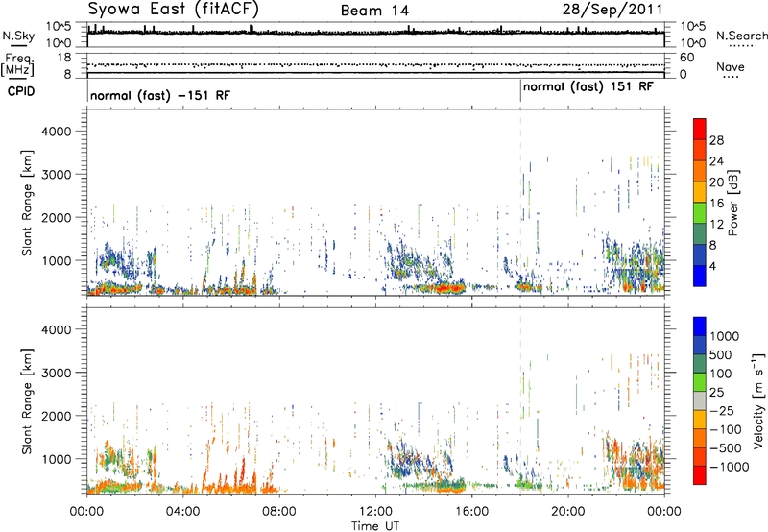Viewport: 768px width, 532px height.
Task: Click the '1000' velocity colorbar tick label
Action: [x=725, y=336]
